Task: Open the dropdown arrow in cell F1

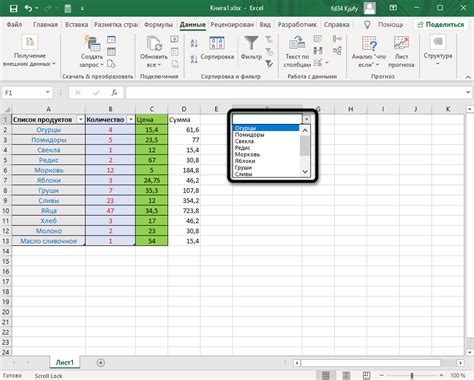Action: (306, 119)
